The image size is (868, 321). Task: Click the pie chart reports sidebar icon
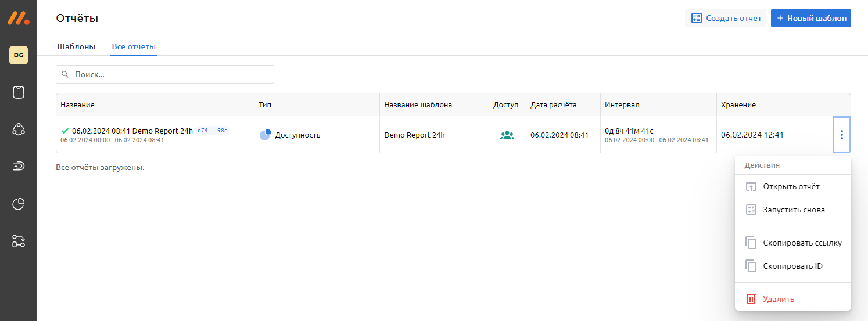(19, 204)
